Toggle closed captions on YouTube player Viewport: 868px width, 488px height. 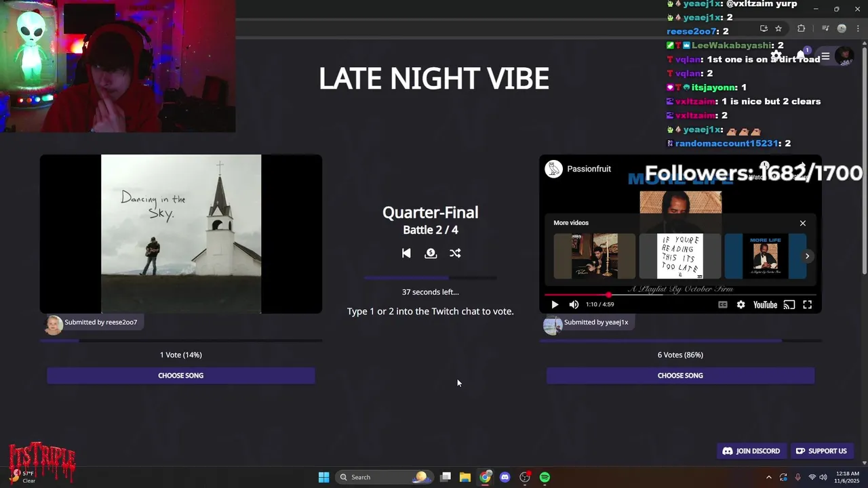[x=723, y=305]
